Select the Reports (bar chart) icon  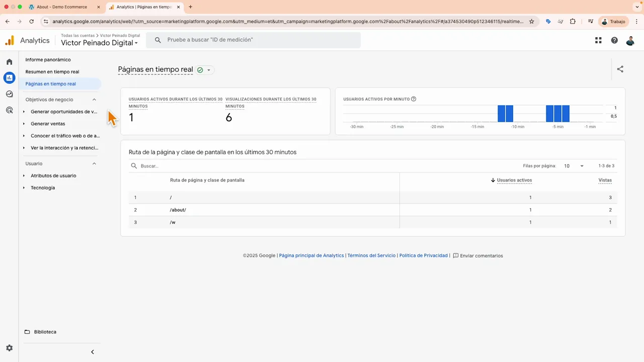[9, 78]
